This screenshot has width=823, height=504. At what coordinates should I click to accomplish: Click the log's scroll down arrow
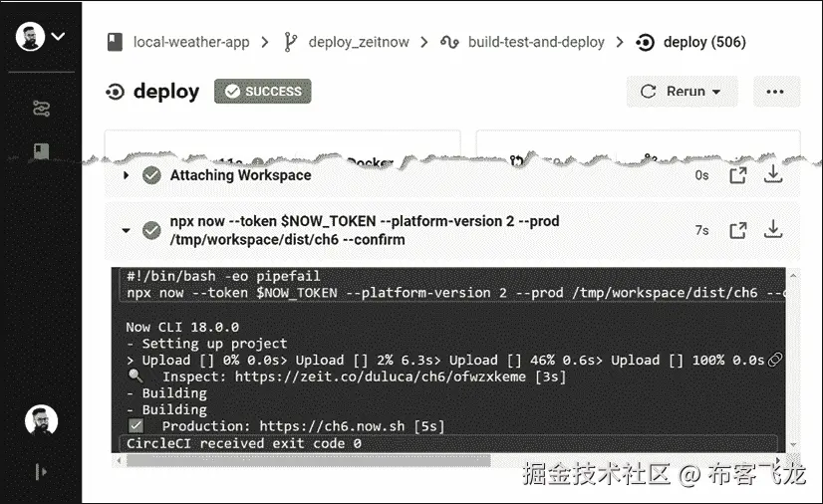(x=793, y=445)
